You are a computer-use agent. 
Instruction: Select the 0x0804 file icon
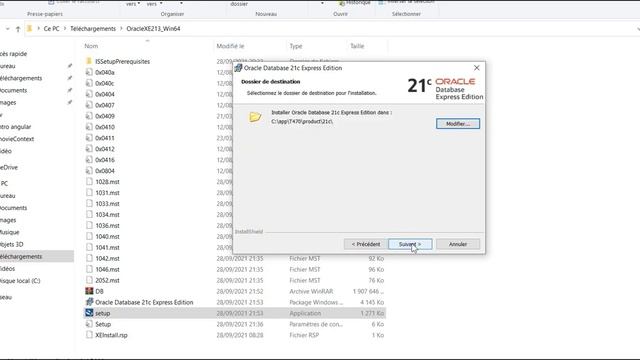point(89,171)
